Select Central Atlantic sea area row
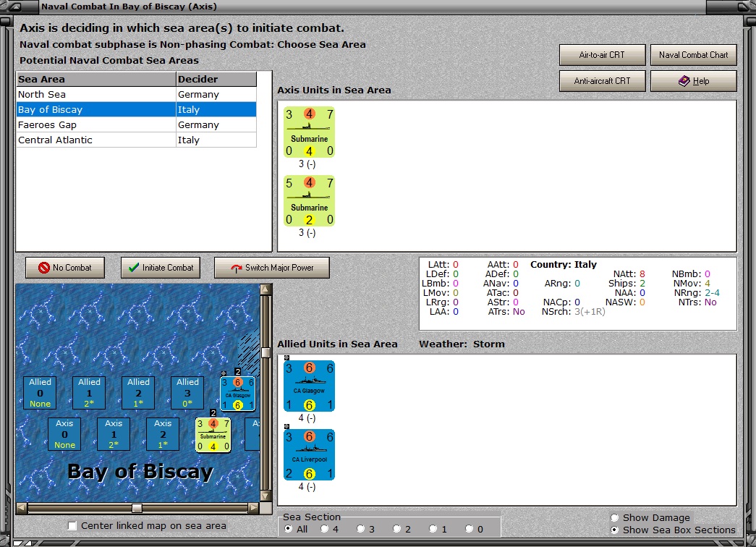 [x=137, y=140]
